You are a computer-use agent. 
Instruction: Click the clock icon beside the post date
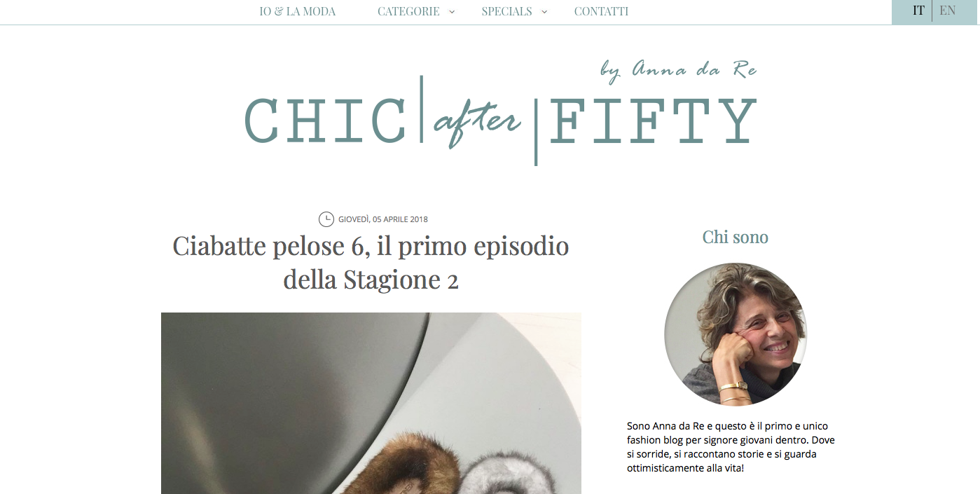click(326, 219)
